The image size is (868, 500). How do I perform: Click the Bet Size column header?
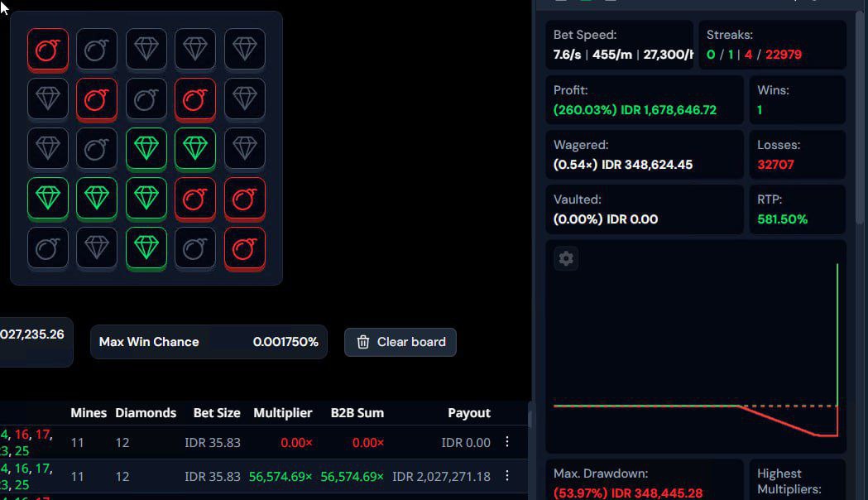[x=217, y=413]
